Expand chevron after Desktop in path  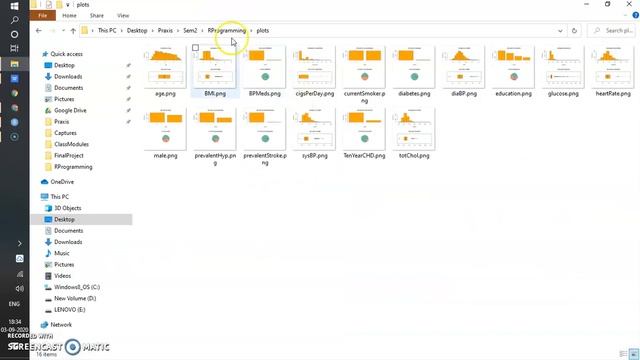pos(153,31)
